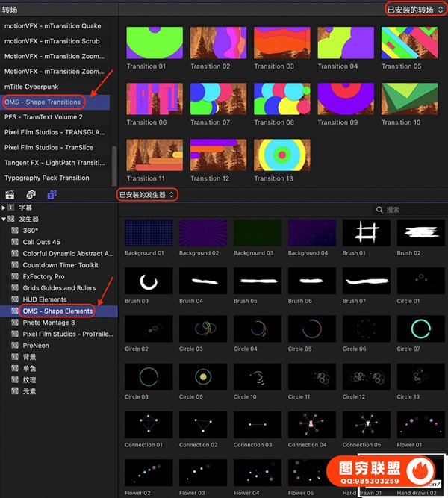Click the Titles and Generators sidebar icon
The width and height of the screenshot is (448, 498).
[52, 194]
